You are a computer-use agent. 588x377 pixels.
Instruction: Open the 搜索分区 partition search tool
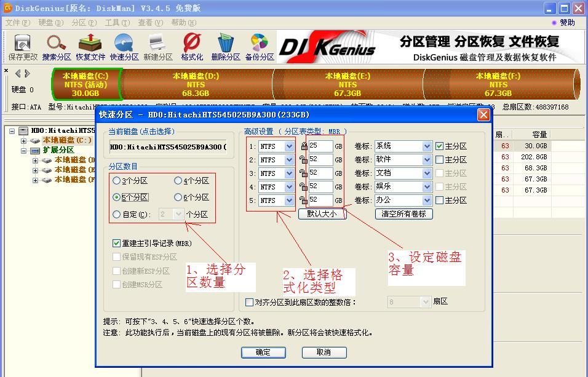click(57, 47)
